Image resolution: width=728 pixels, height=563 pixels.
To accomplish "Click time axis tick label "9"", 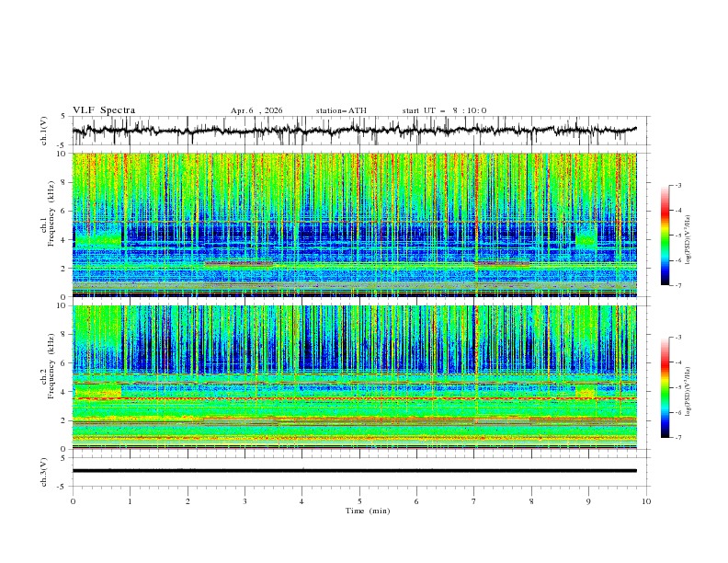I will click(588, 501).
